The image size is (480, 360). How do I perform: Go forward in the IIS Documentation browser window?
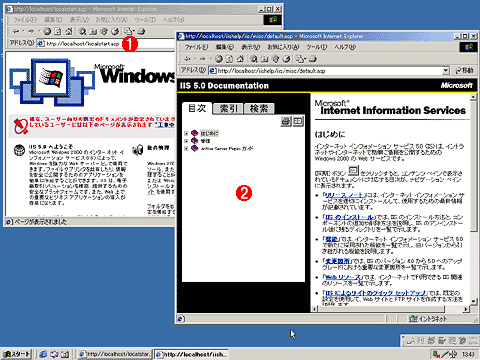202,59
